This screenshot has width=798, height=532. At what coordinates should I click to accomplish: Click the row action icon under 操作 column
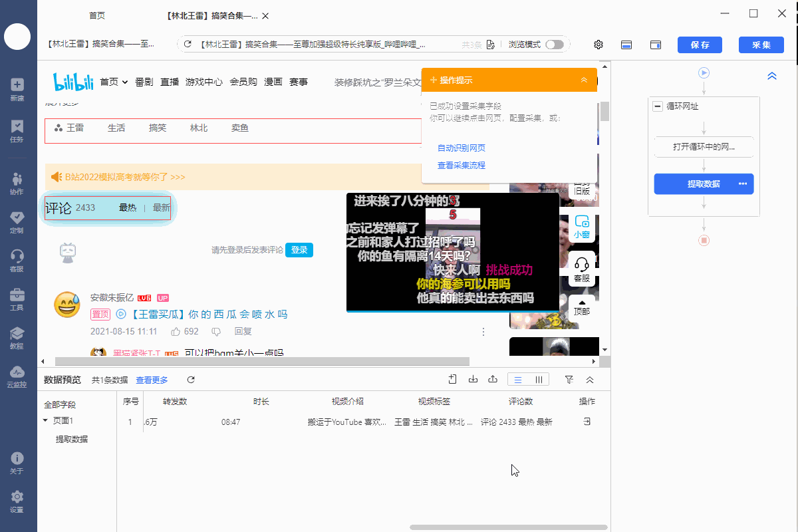coord(587,422)
